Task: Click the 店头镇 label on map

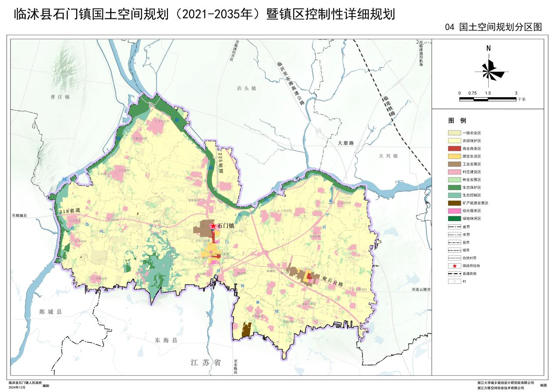Action: 246,88
